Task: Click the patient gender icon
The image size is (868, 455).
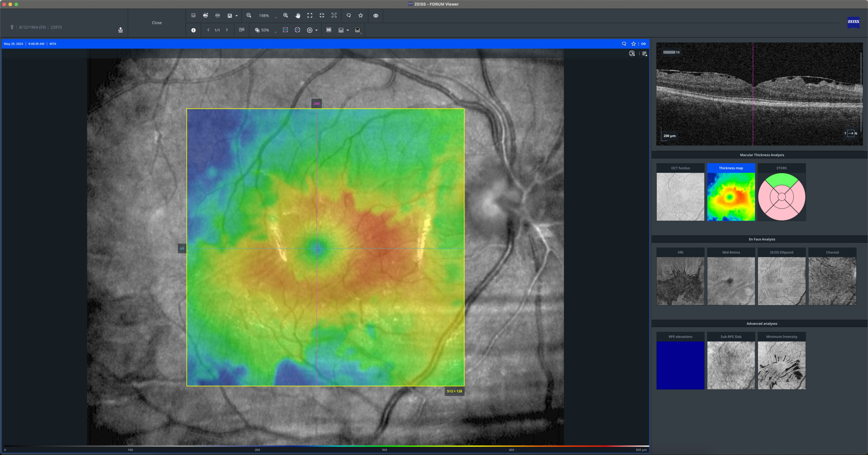Action: pyautogui.click(x=12, y=27)
